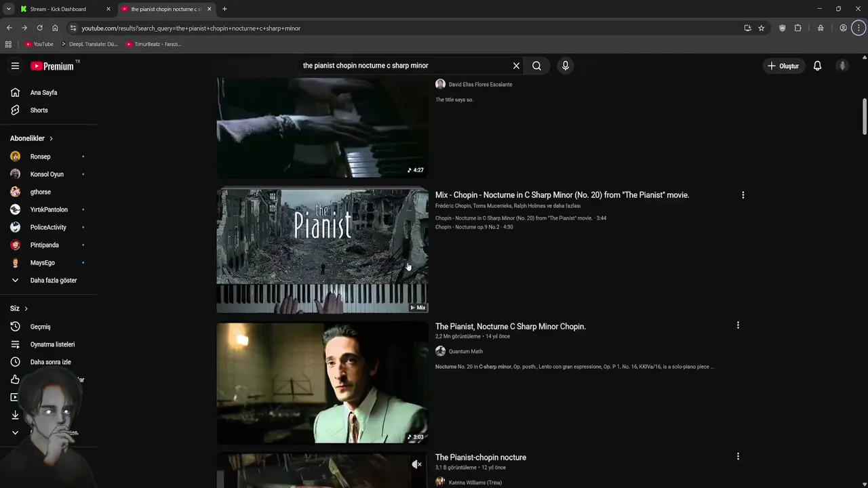868x488 pixels.
Task: Open The Pianist, Nocturne C Sharp Minor title
Action: (x=510, y=327)
